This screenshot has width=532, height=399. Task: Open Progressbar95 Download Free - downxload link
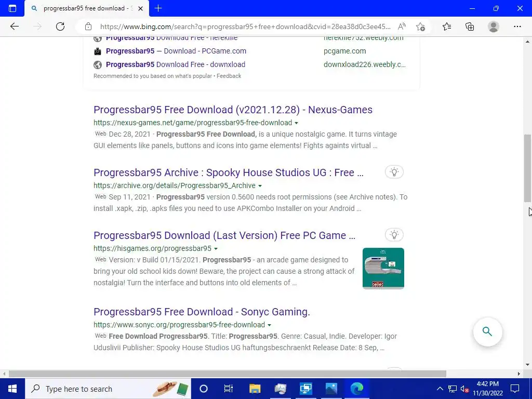click(176, 64)
